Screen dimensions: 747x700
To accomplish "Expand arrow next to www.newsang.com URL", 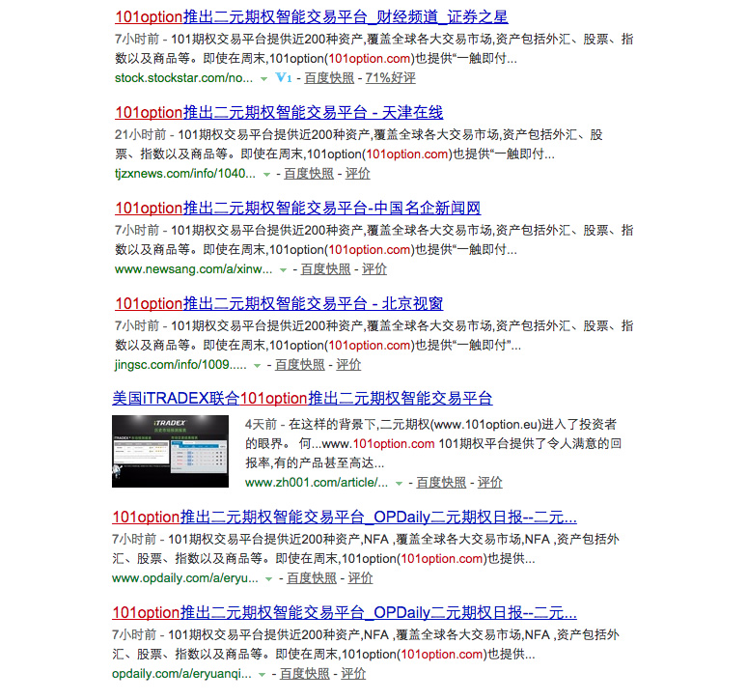I will [283, 270].
